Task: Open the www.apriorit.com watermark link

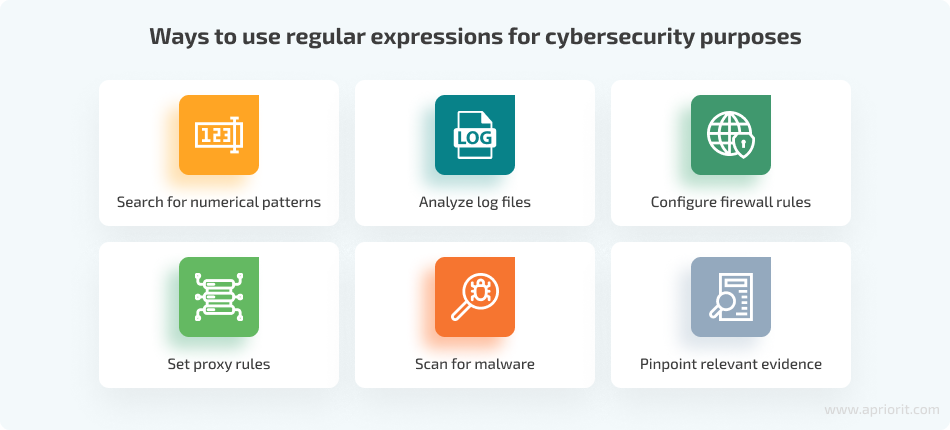Action: tap(883, 410)
